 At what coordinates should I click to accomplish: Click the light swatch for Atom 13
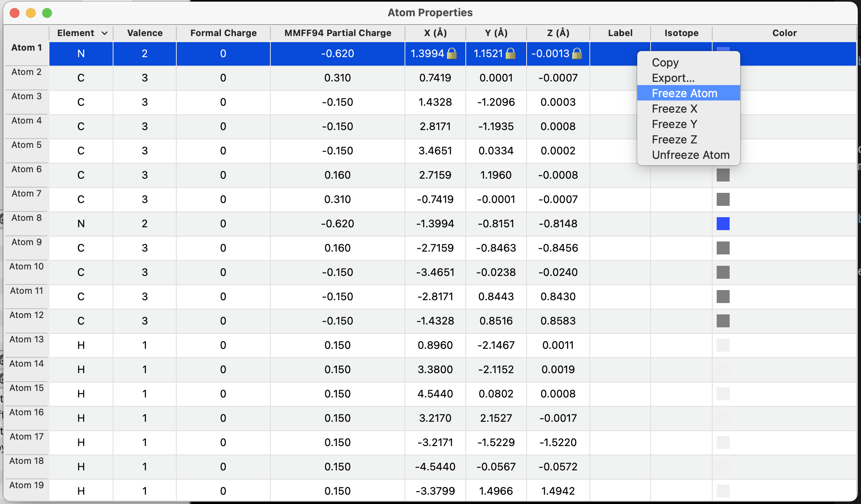pos(723,345)
